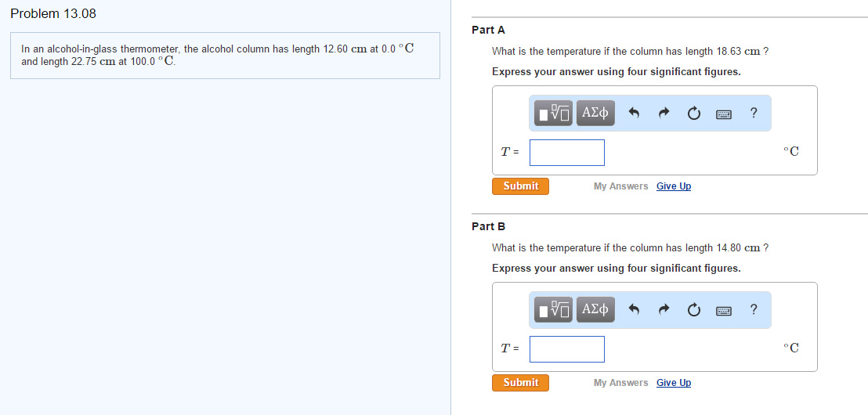Click Give Up link for Part B
868x415 pixels.
673,383
